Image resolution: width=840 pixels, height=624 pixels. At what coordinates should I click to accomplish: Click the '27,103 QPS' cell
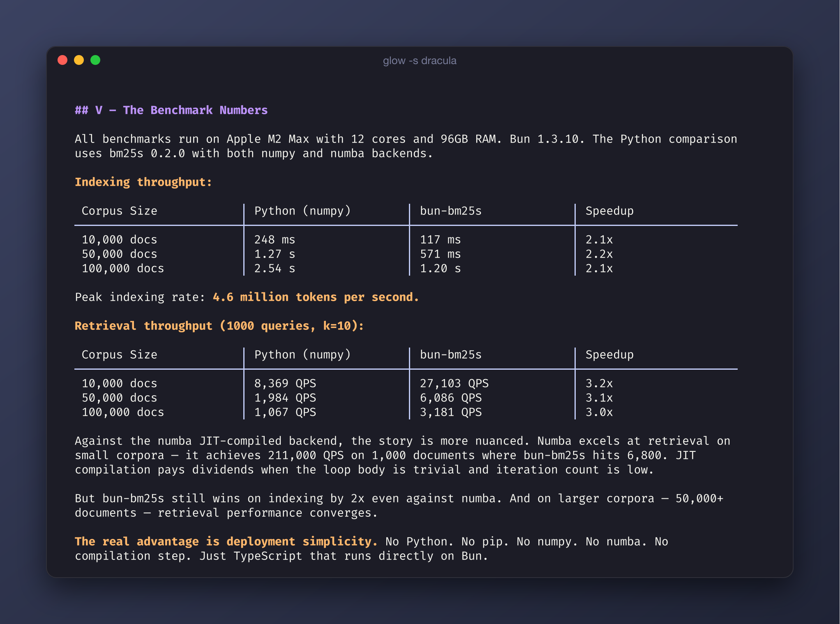[454, 383]
